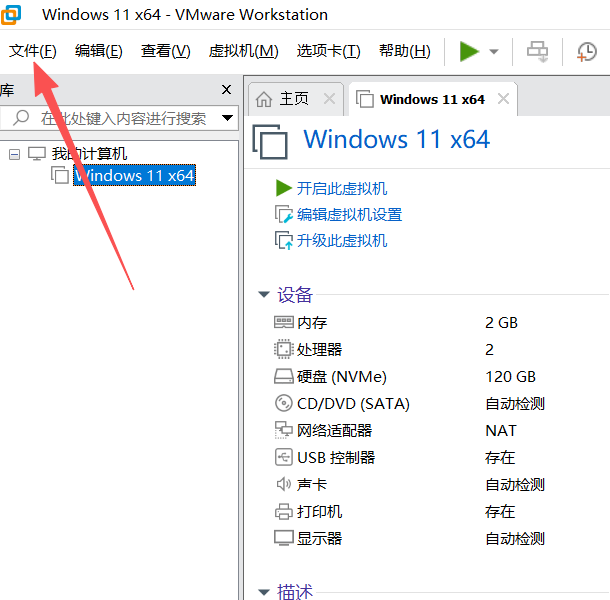
Task: Open the 虚拟机(M) menu
Action: [244, 51]
